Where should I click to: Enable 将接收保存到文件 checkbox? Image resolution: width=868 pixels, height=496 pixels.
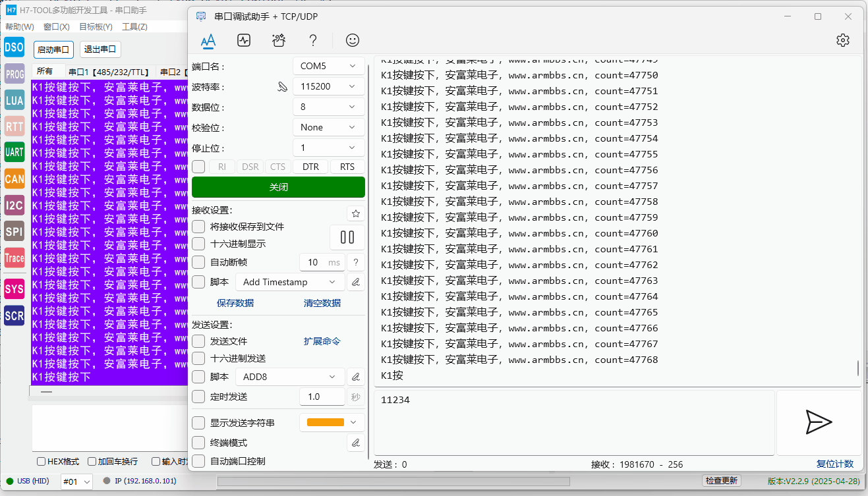[198, 227]
